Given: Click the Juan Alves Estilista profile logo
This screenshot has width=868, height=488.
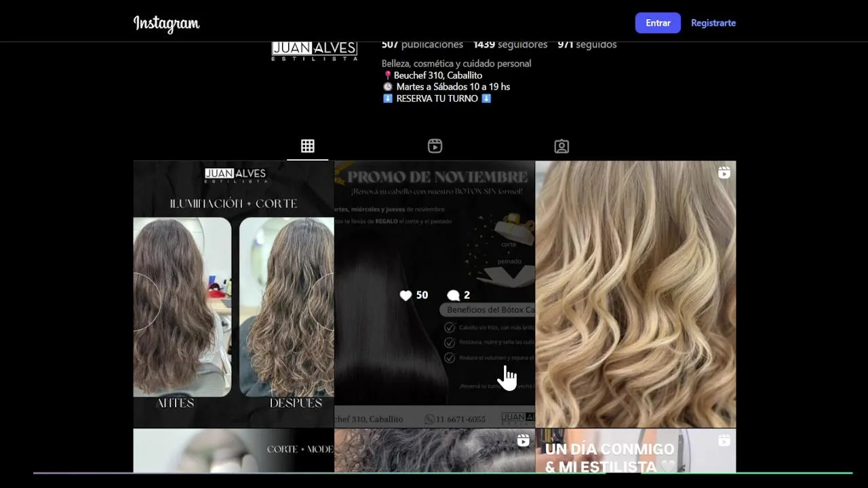Looking at the screenshot, I should pyautogui.click(x=315, y=51).
